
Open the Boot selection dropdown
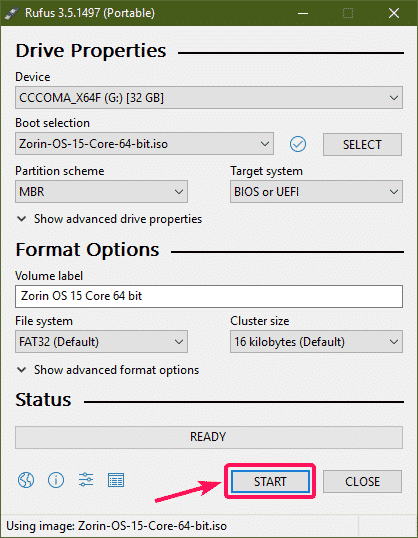coord(144,144)
